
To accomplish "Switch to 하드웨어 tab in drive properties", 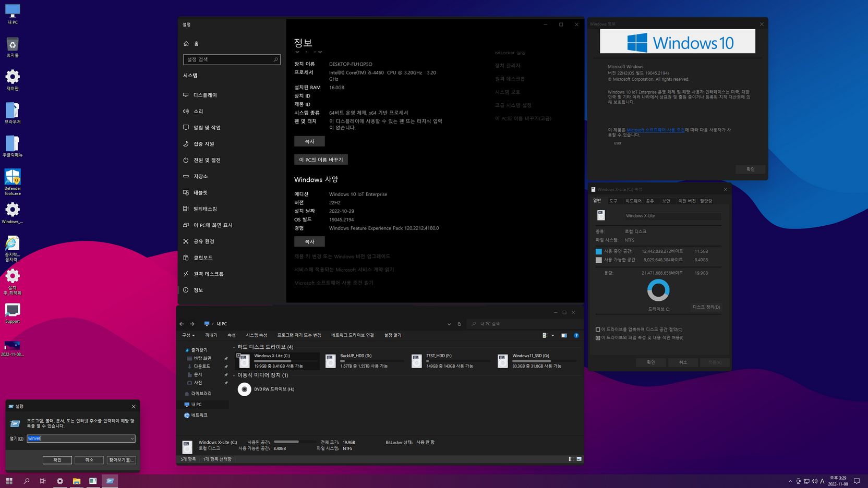I will 633,201.
